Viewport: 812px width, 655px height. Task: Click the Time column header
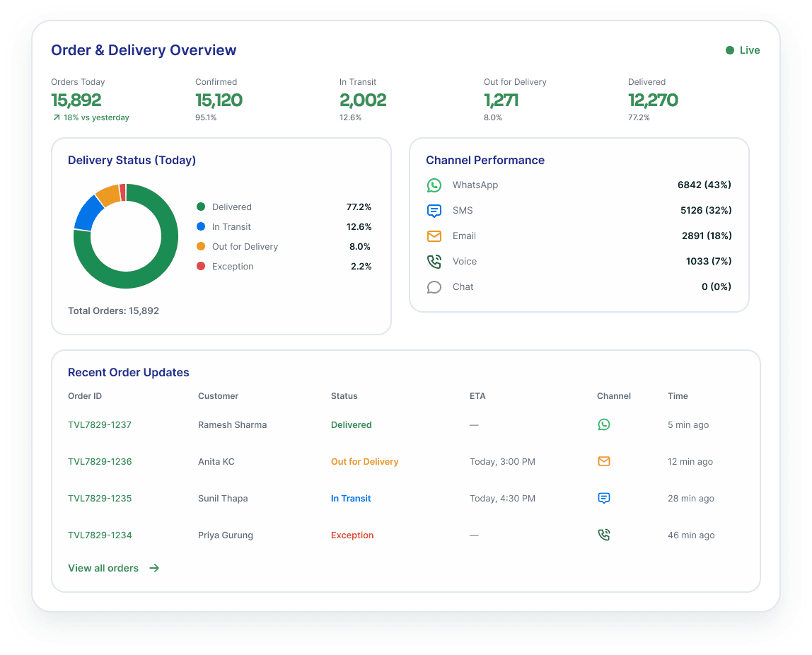(x=678, y=396)
